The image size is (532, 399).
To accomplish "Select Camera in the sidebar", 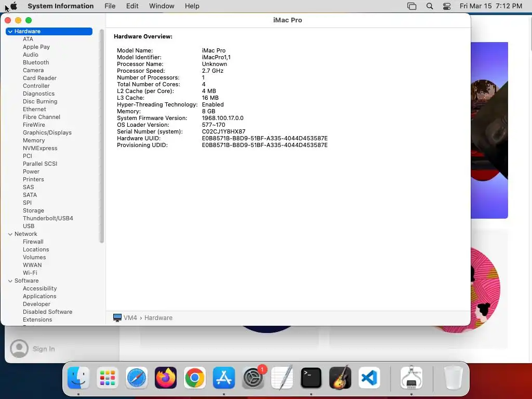I will (33, 70).
